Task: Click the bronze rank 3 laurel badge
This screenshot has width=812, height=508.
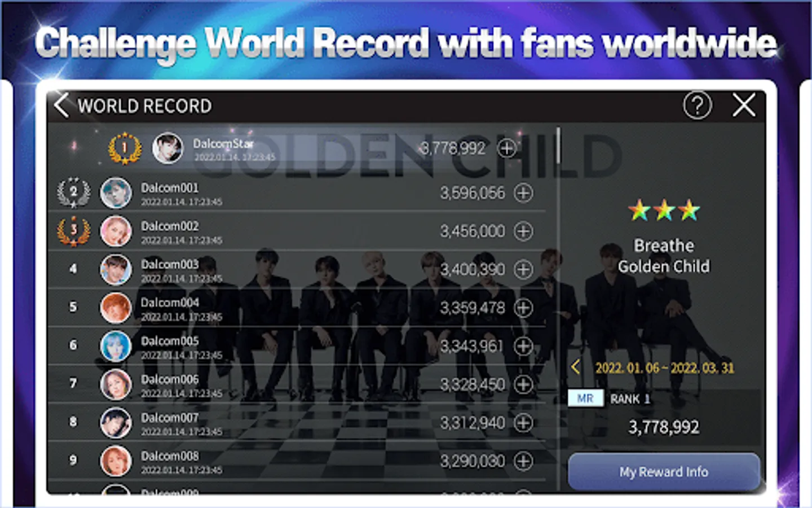Action: click(x=73, y=231)
